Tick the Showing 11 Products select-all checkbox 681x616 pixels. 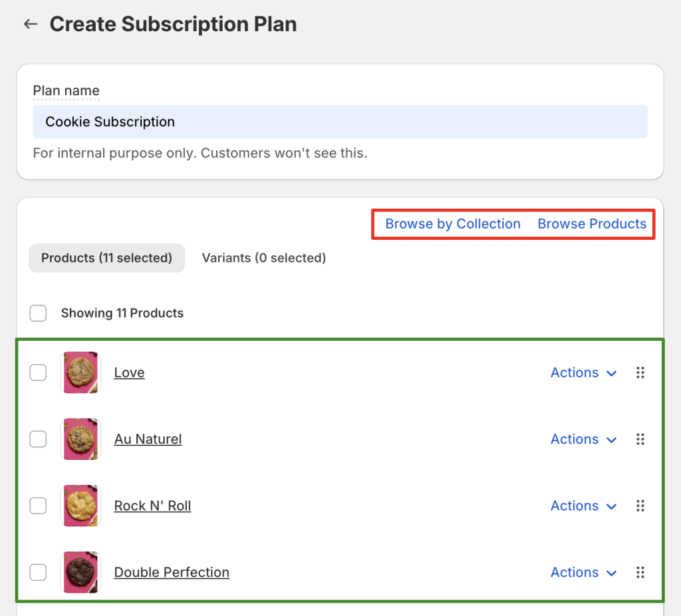point(38,313)
